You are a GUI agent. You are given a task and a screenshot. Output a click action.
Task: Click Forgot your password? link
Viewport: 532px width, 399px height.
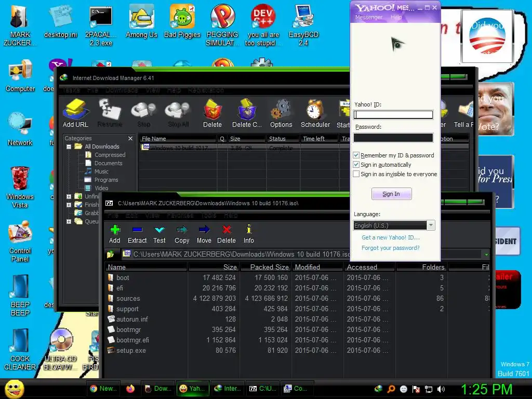tap(391, 248)
